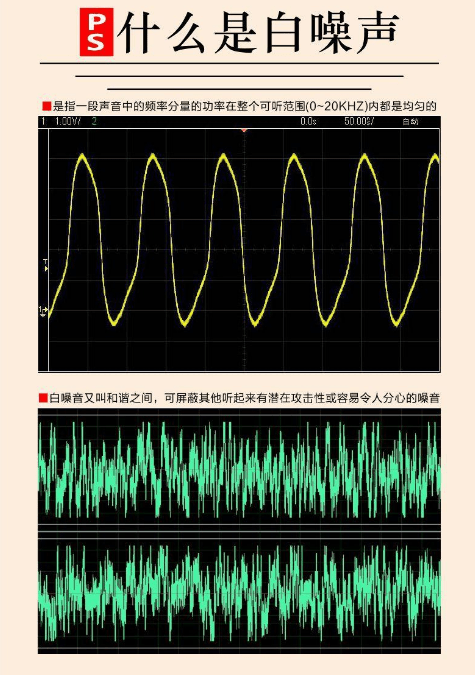Click the upper green noise waveform
Viewport: 475px width, 675px height.
239,470
